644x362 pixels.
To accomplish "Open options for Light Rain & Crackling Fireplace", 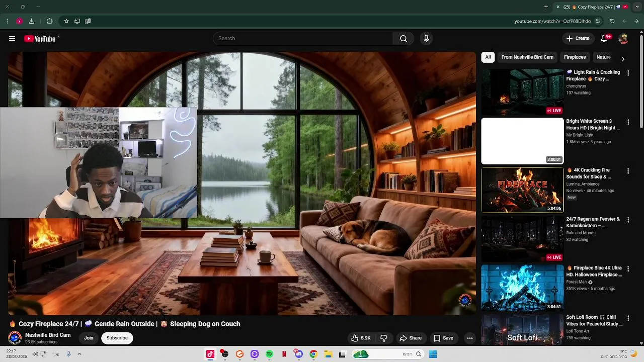I will (628, 73).
